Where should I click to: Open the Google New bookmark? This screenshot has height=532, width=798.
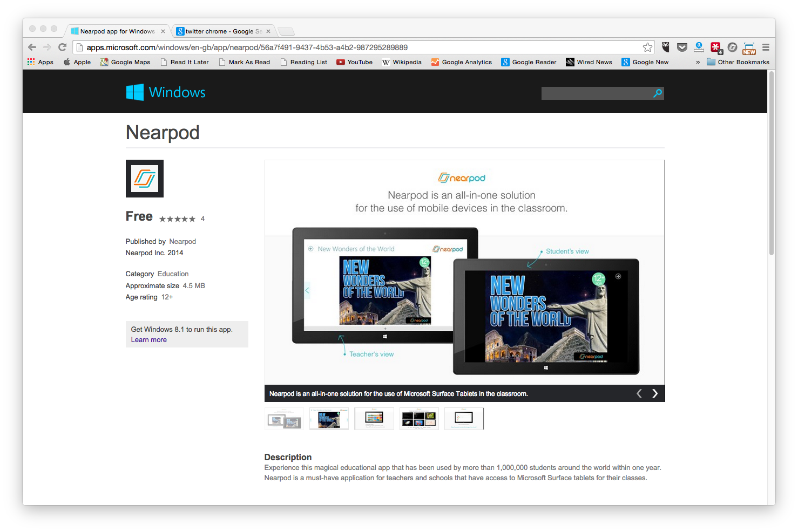pyautogui.click(x=645, y=62)
